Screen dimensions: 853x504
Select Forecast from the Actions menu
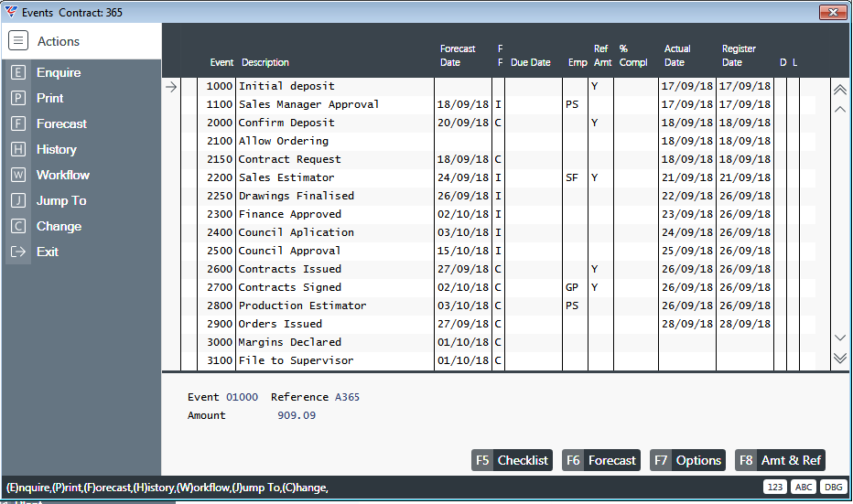(x=61, y=123)
